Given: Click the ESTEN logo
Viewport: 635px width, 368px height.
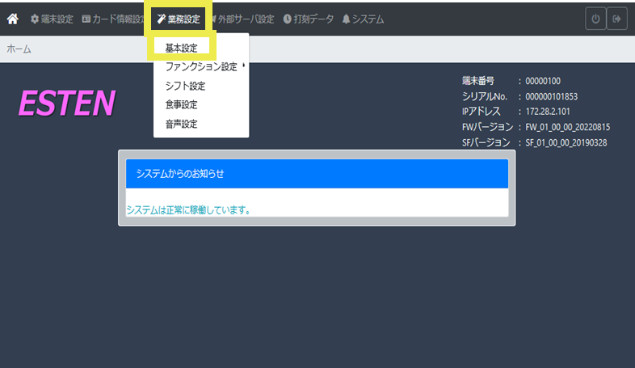Looking at the screenshot, I should tap(67, 103).
